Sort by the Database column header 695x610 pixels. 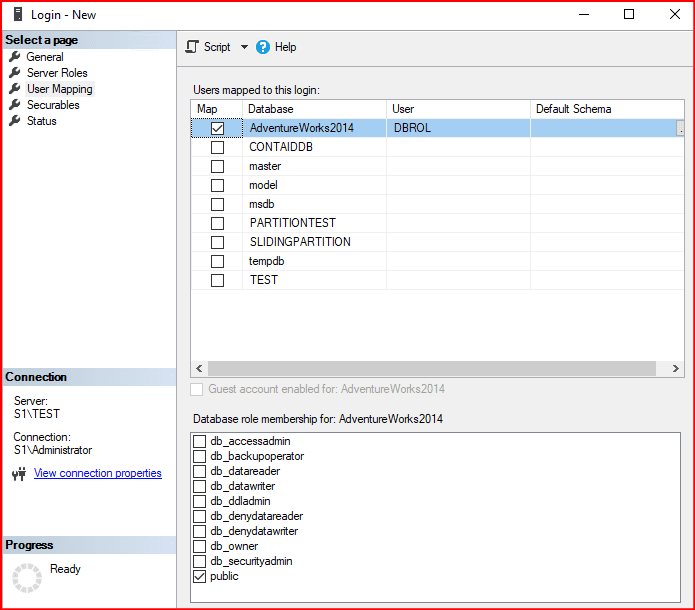314,109
